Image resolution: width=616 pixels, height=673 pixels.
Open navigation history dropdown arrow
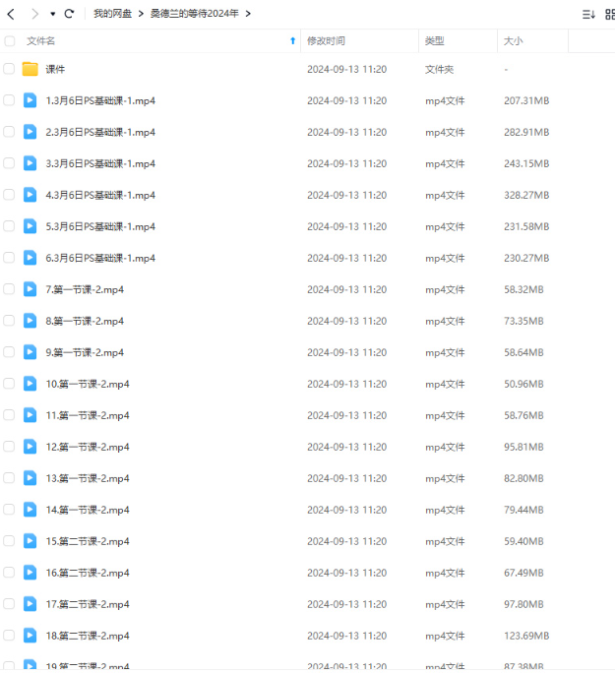53,14
